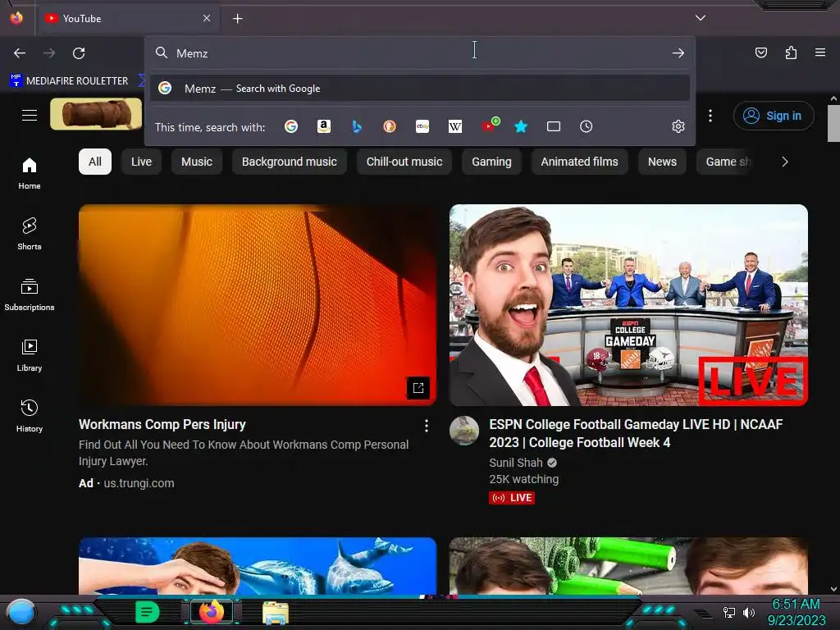Open ESPN College Football Gameday video title
Image resolution: width=840 pixels, height=630 pixels.
(x=636, y=433)
